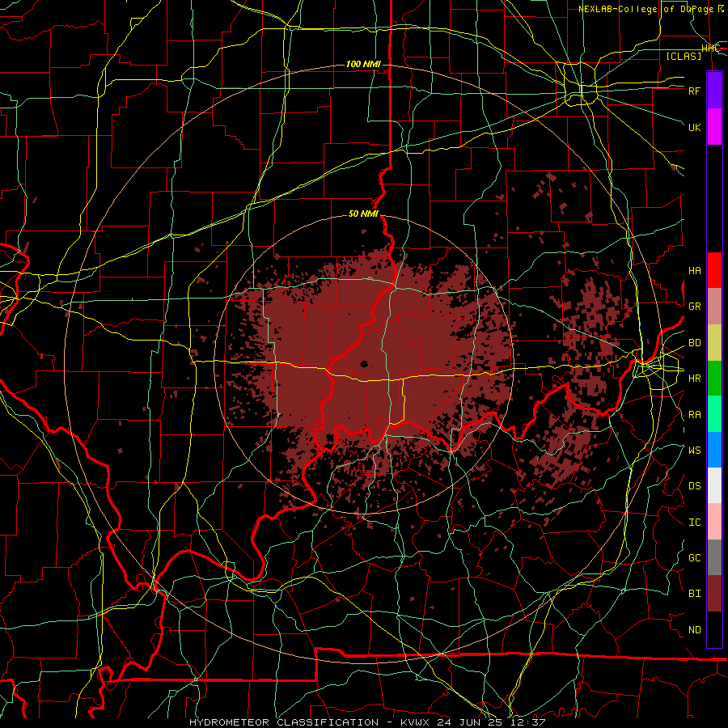Click the UK magenta legend swatch
The image size is (728, 728).
[x=714, y=127]
